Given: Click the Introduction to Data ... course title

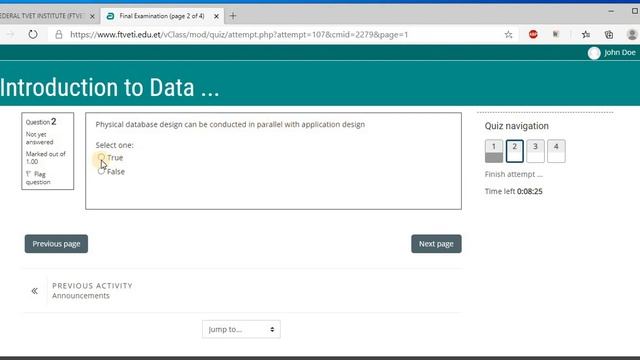Looking at the screenshot, I should point(109,87).
